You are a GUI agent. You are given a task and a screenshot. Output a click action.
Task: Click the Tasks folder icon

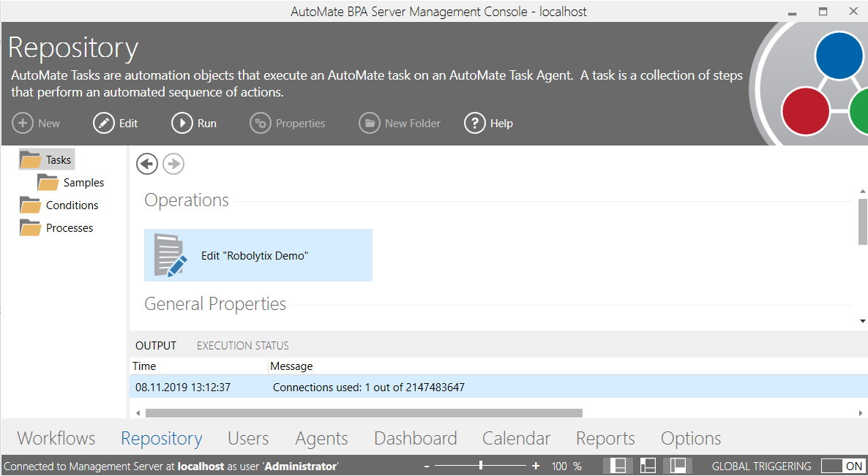point(31,160)
